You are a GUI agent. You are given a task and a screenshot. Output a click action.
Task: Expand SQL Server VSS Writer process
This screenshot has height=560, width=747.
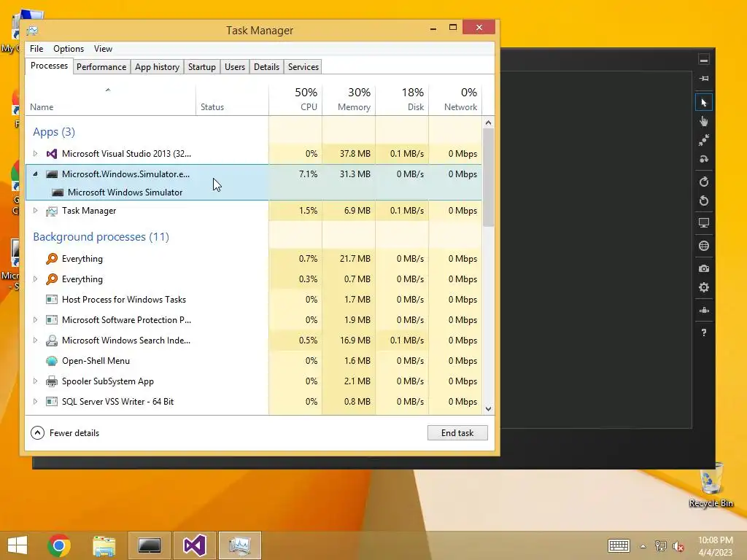pyautogui.click(x=35, y=402)
